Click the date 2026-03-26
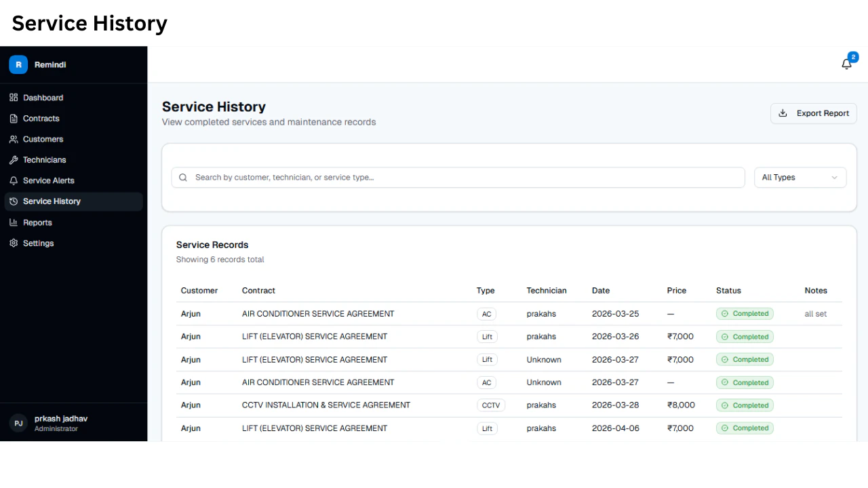 click(x=615, y=337)
